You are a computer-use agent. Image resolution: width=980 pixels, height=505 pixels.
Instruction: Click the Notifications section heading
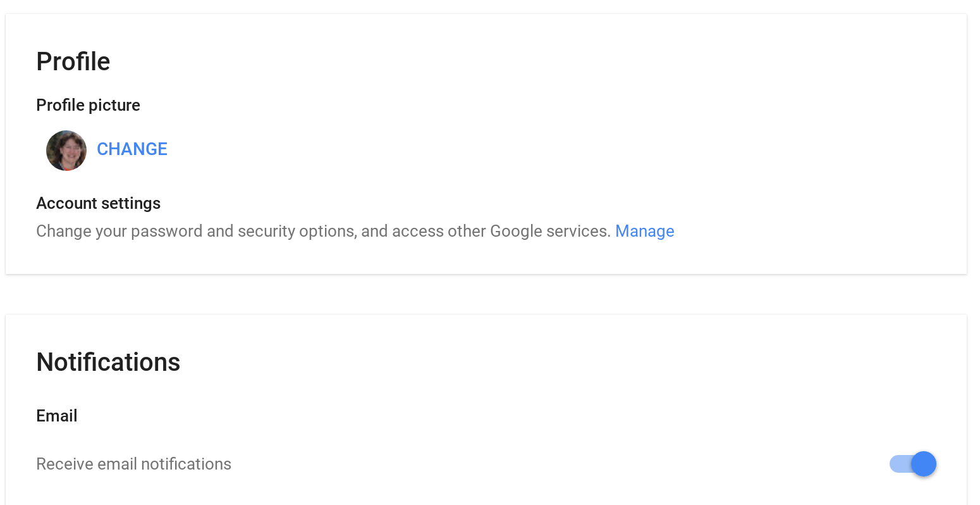coord(108,362)
